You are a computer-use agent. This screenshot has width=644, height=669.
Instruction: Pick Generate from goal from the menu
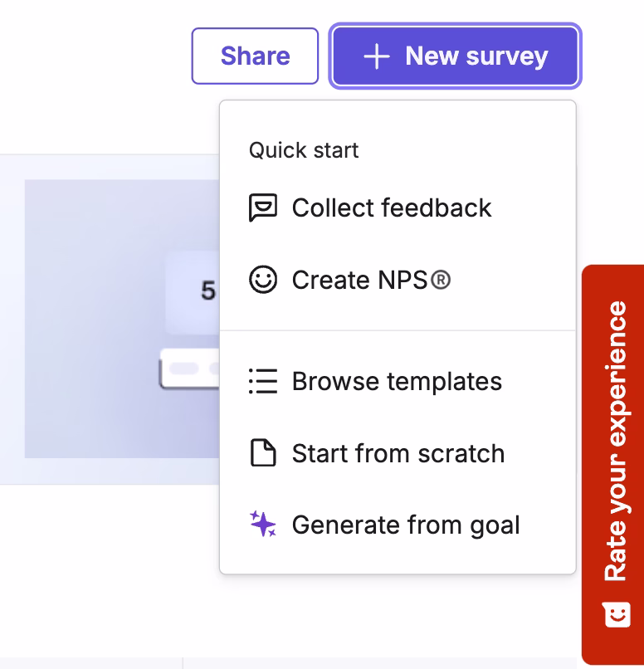tap(405, 525)
